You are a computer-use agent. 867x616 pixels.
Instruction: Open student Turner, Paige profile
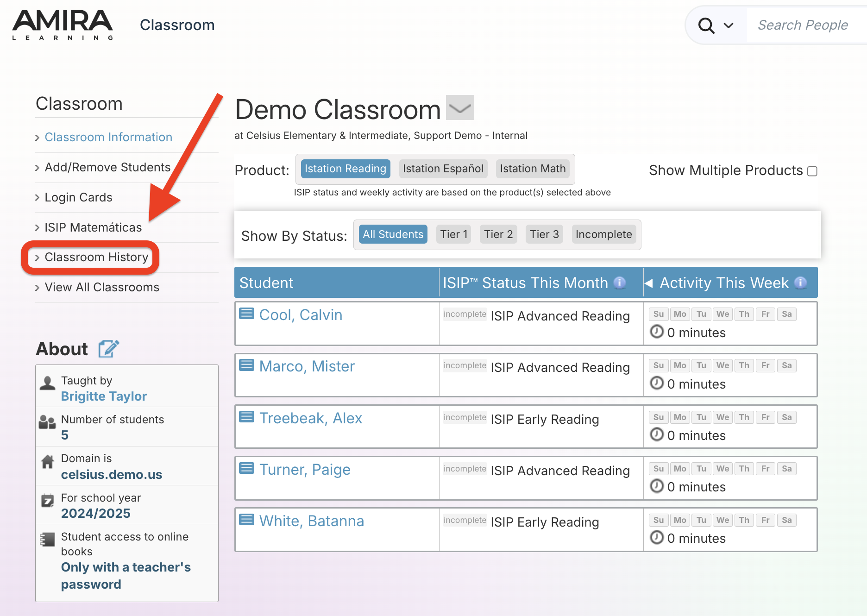click(x=305, y=470)
